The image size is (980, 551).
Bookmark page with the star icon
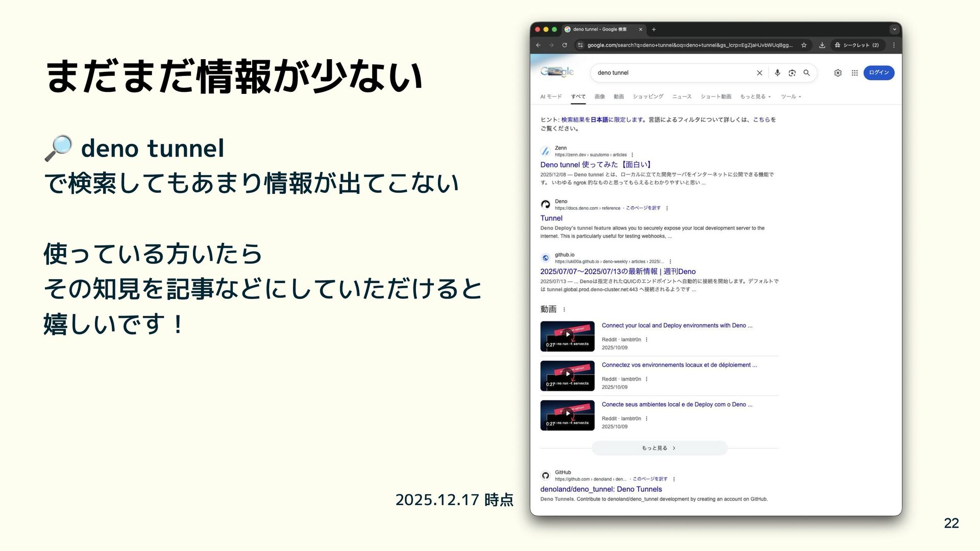pos(804,45)
